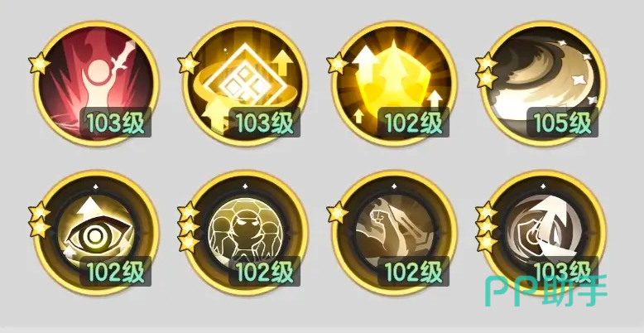Select the swirl shield arrow skill icon

click(x=543, y=233)
